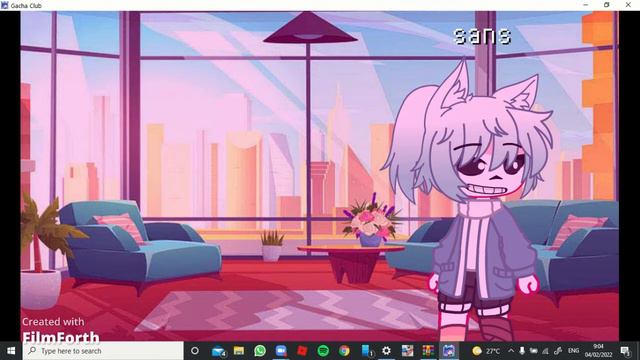The width and height of the screenshot is (640, 360).
Task: Expand hidden system tray icons
Action: pos(511,351)
